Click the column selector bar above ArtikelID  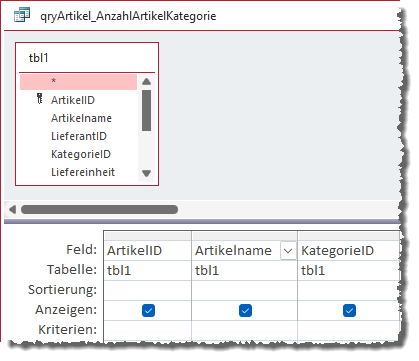point(147,236)
